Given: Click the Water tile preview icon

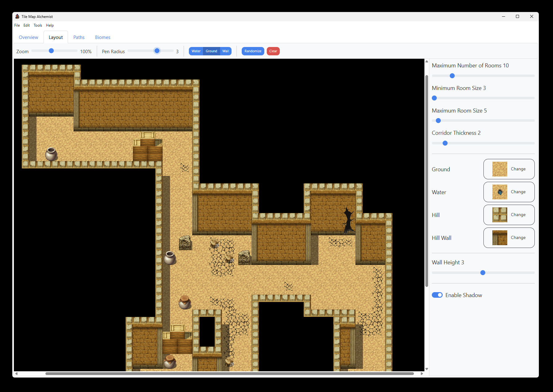Looking at the screenshot, I should [500, 192].
